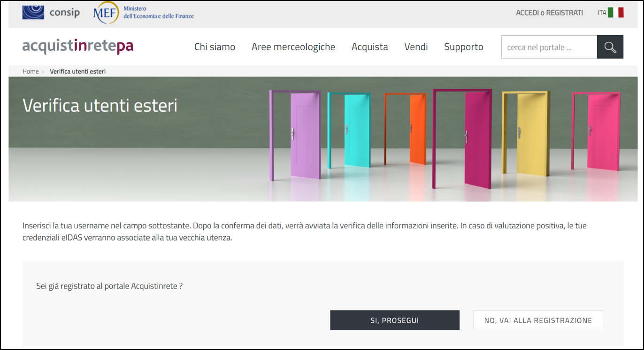Click the Verifica utenti esteri banner heading
The width and height of the screenshot is (644, 350).
click(x=100, y=105)
